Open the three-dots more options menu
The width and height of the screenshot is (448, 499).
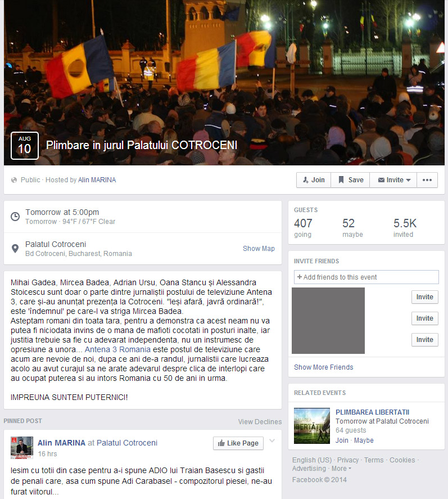[x=427, y=180]
